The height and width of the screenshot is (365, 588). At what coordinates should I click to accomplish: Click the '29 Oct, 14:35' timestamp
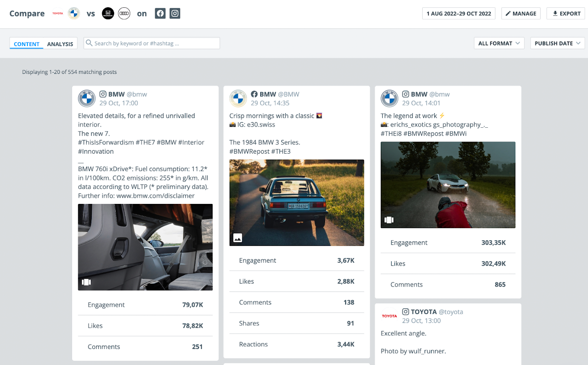tap(270, 103)
